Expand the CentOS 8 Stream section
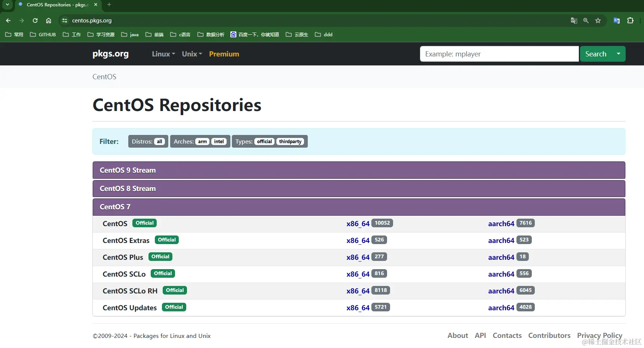Screen dimensions: 644x348 [x=359, y=188]
